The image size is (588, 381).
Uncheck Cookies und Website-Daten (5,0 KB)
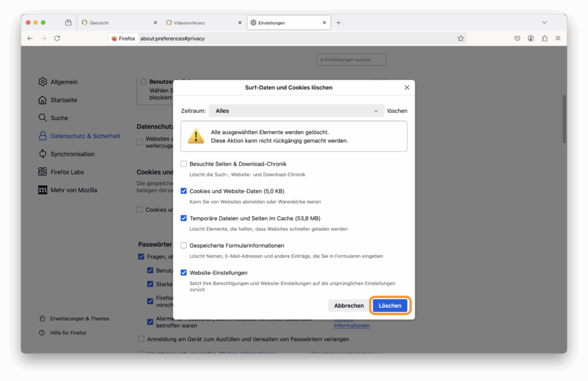pos(184,191)
